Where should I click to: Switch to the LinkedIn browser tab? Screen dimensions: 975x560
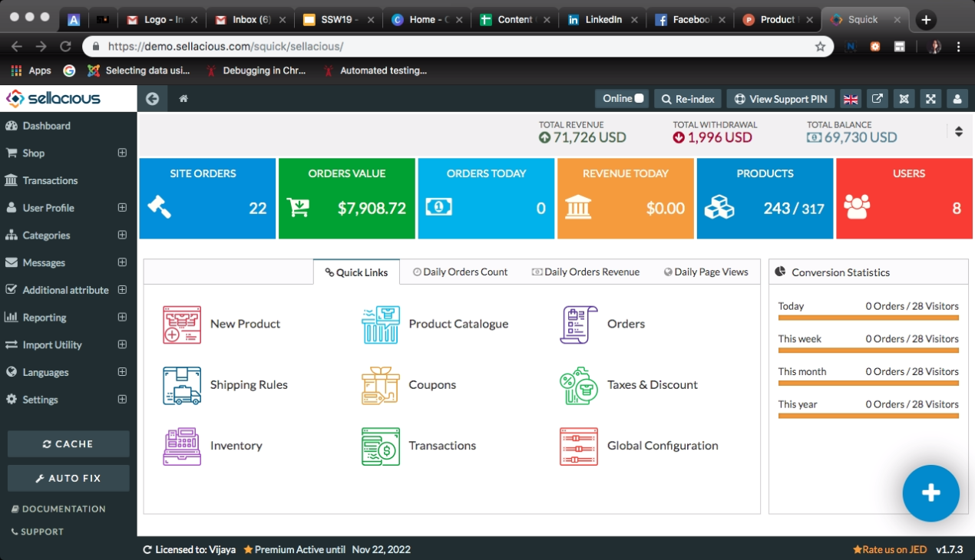click(x=603, y=19)
